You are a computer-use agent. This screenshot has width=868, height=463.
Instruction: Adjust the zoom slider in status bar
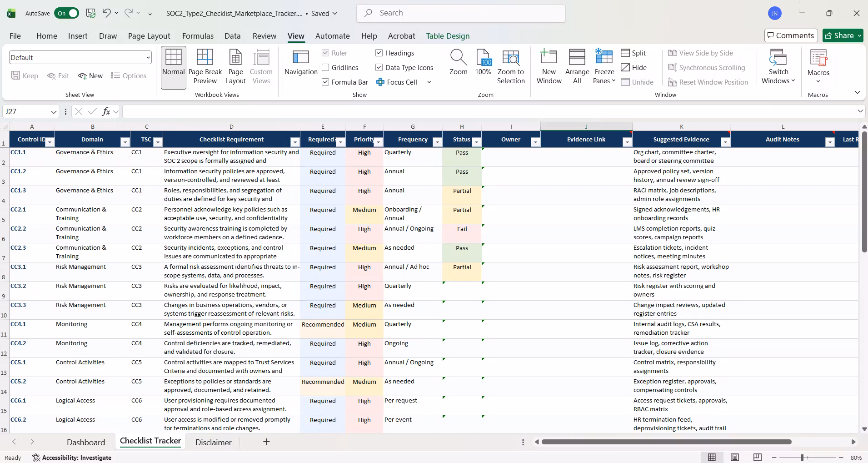click(x=802, y=458)
